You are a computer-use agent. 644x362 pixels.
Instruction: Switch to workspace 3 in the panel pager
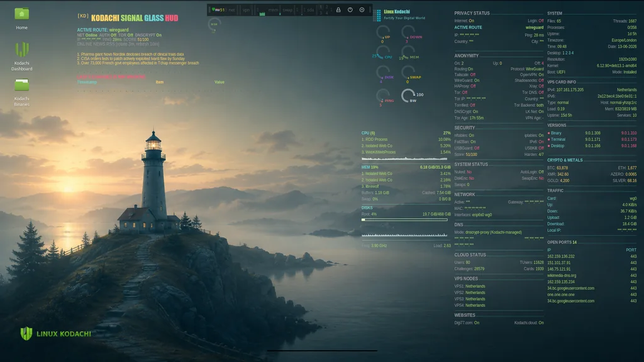pos(321,13)
